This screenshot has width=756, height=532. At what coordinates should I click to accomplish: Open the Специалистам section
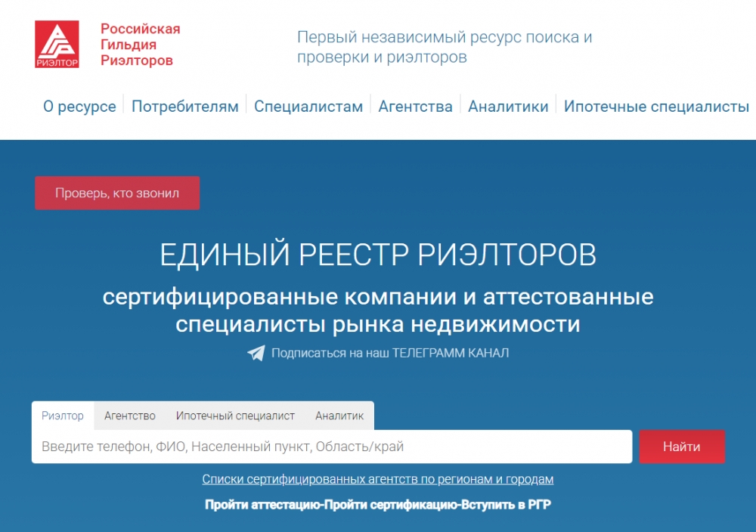(310, 107)
